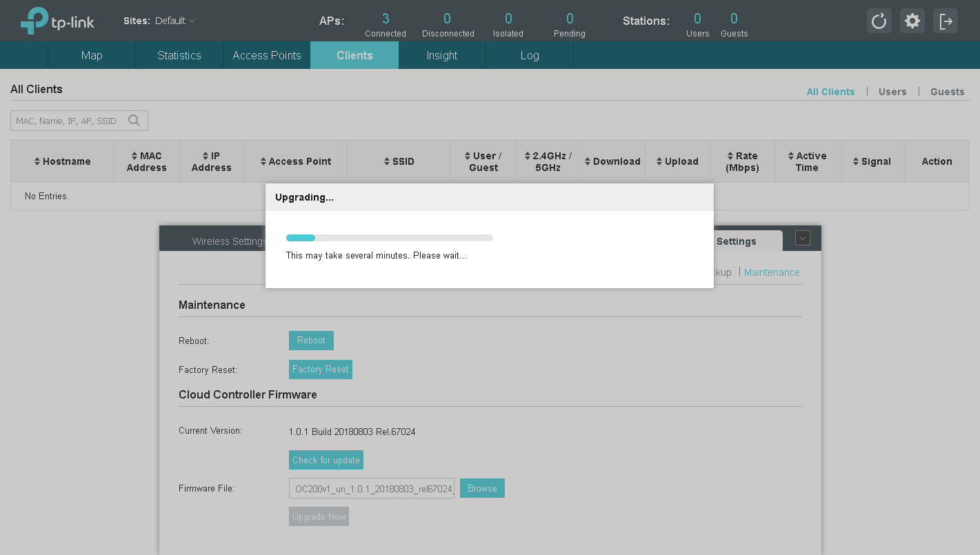Open the Maintenance sub-link

[772, 272]
